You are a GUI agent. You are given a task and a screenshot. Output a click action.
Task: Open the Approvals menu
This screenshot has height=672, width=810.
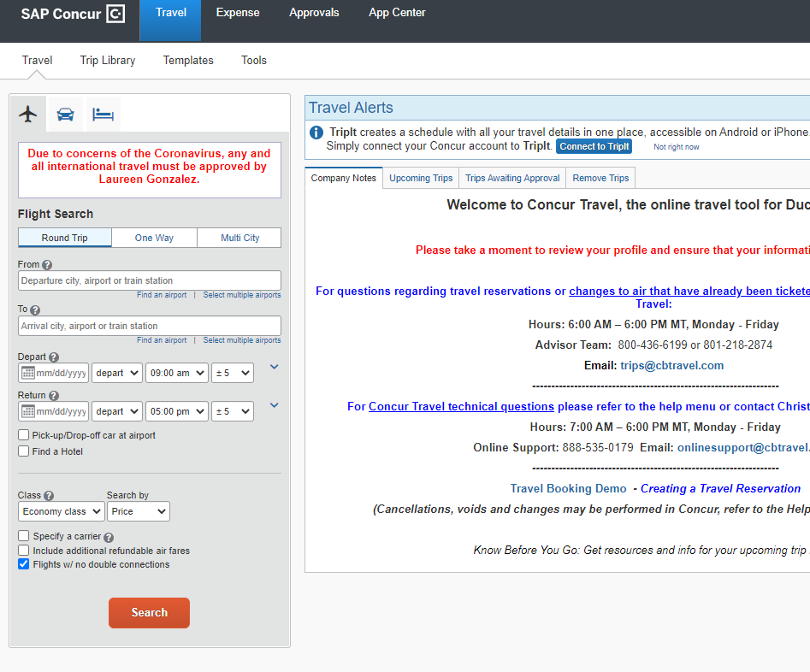pyautogui.click(x=314, y=12)
